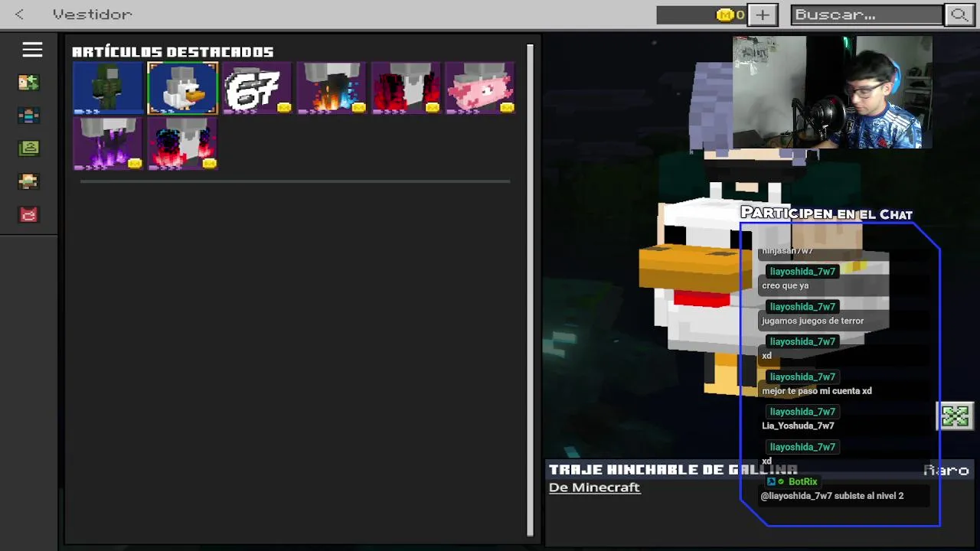Select the inflatable chicken costume thumbnail
The height and width of the screenshot is (551, 980).
tap(182, 88)
